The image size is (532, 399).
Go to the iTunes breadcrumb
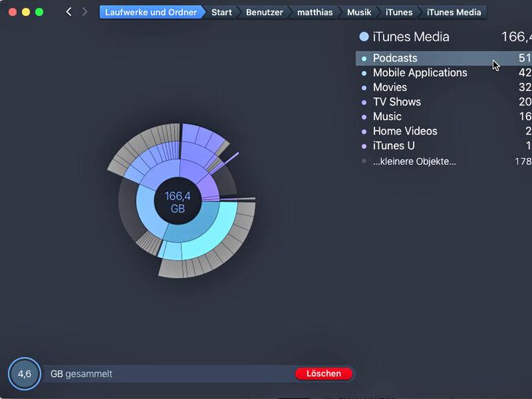pos(399,12)
